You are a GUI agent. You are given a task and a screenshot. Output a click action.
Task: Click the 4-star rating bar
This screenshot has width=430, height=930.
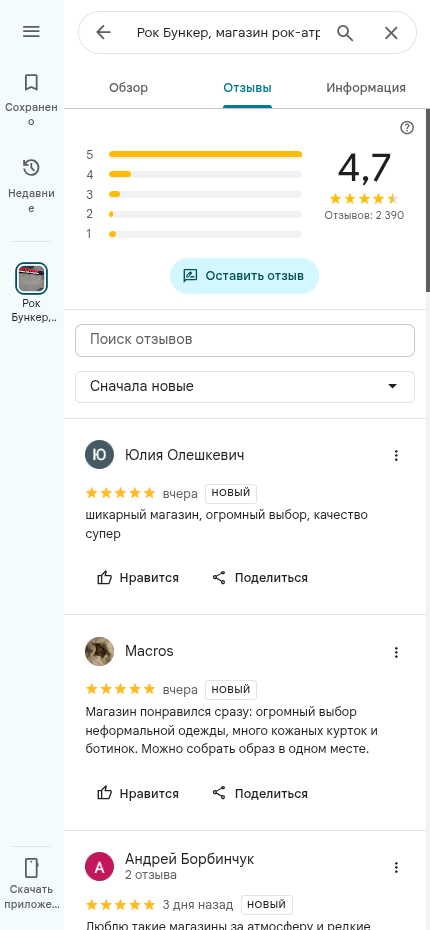(205, 174)
